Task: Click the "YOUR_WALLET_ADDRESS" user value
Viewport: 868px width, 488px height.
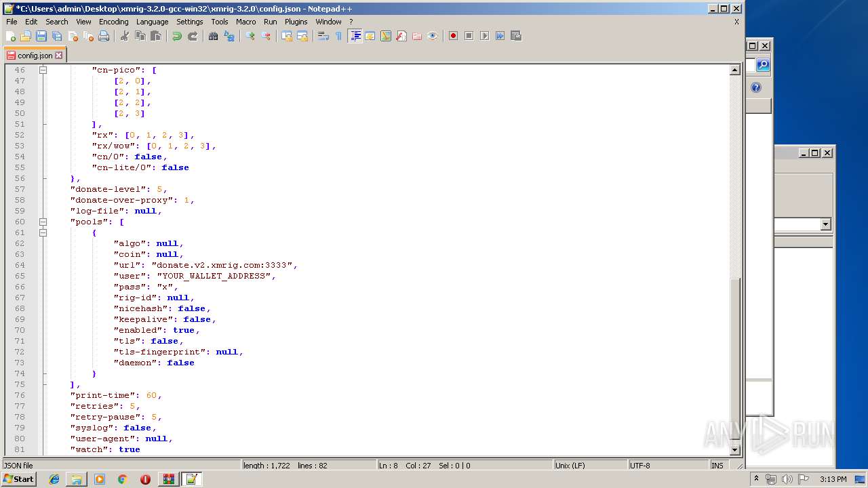Action: tap(214, 276)
